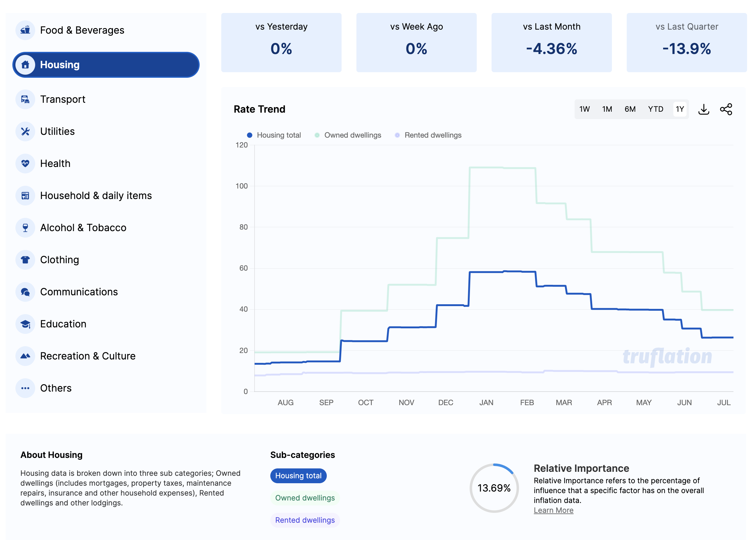Open Recreation & Culture category
The height and width of the screenshot is (540, 756).
coord(88,356)
